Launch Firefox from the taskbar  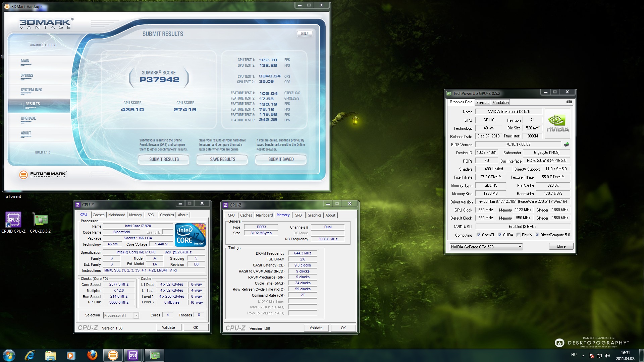[92, 355]
